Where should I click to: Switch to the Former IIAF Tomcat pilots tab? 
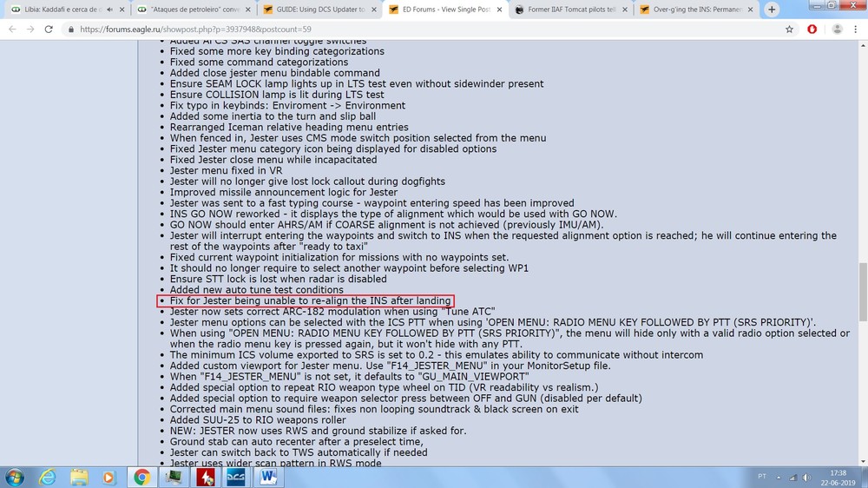pyautogui.click(x=570, y=10)
